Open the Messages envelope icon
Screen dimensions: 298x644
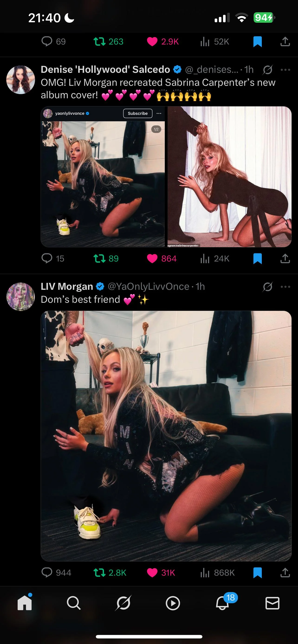click(272, 603)
